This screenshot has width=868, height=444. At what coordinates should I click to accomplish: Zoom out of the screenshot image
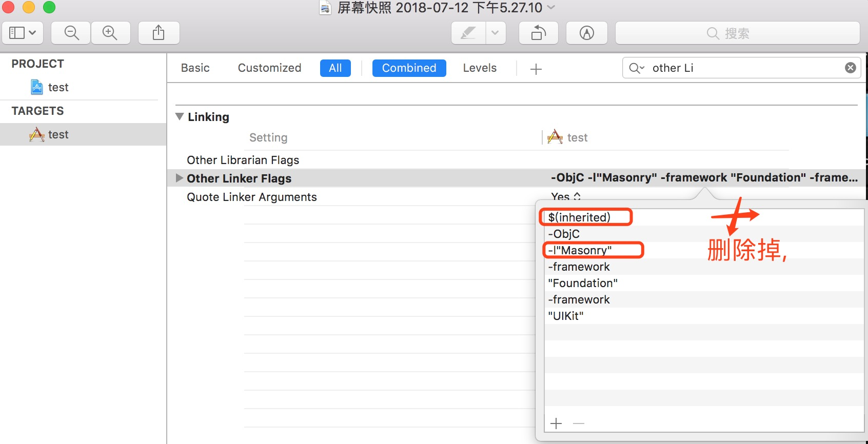71,33
